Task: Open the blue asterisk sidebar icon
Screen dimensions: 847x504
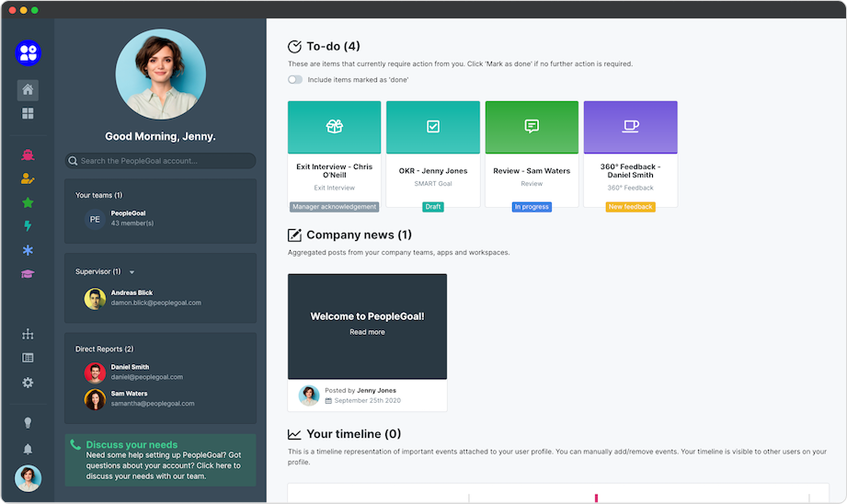Action: click(x=28, y=250)
